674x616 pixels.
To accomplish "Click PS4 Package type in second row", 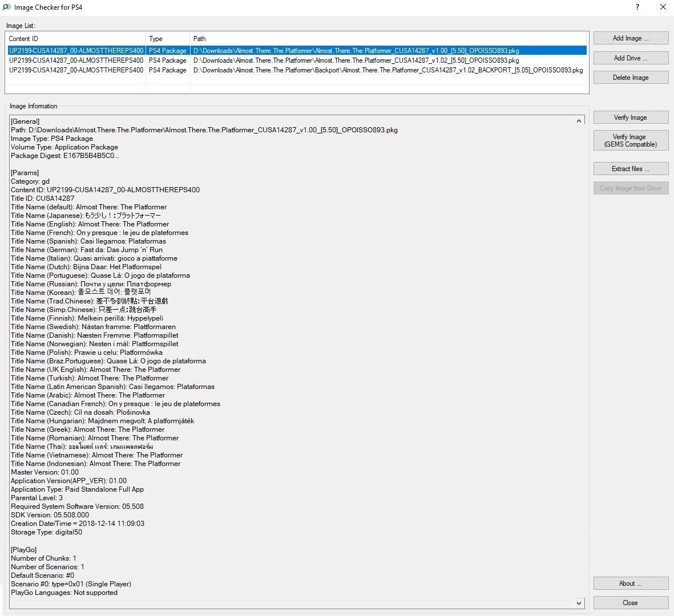I will coord(168,60).
